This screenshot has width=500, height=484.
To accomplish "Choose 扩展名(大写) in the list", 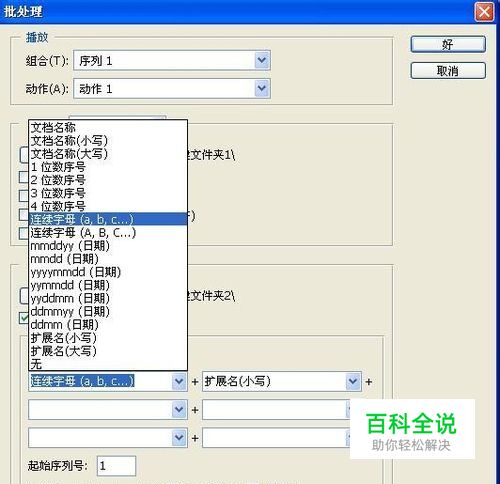I will tap(108, 351).
